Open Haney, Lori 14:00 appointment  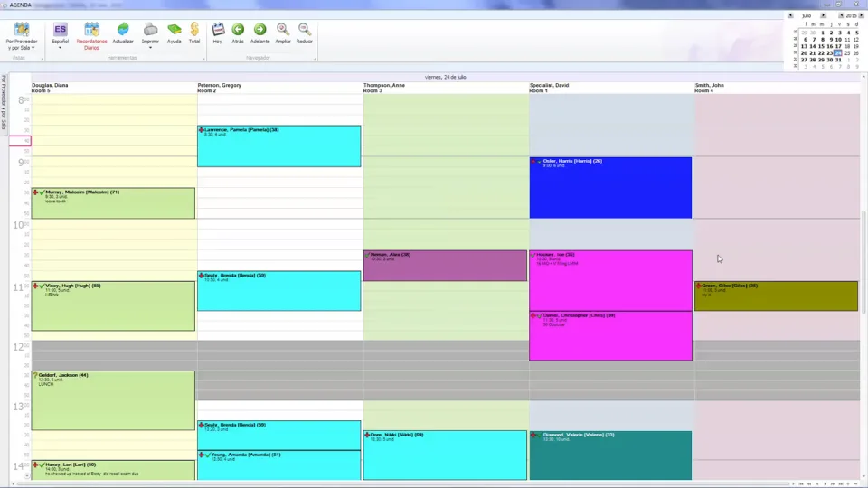click(x=113, y=470)
